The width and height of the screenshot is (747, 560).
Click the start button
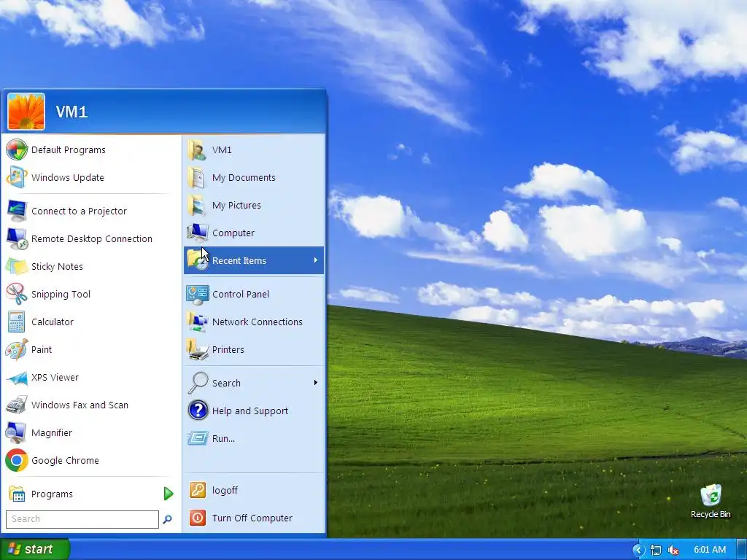pyautogui.click(x=35, y=549)
